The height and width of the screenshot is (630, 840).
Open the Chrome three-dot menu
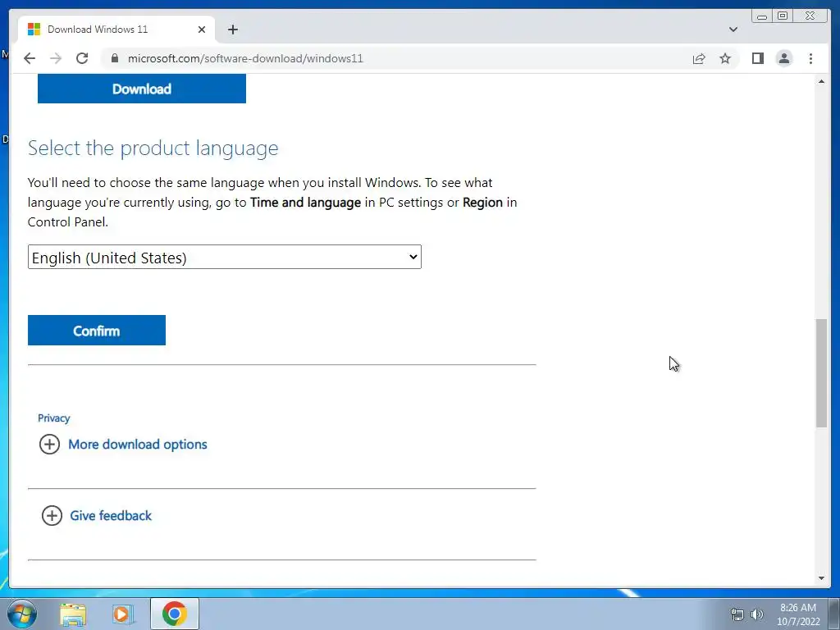811,58
